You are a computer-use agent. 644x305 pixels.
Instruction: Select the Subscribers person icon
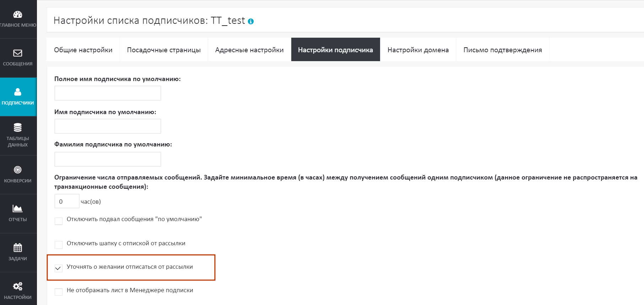point(18,92)
